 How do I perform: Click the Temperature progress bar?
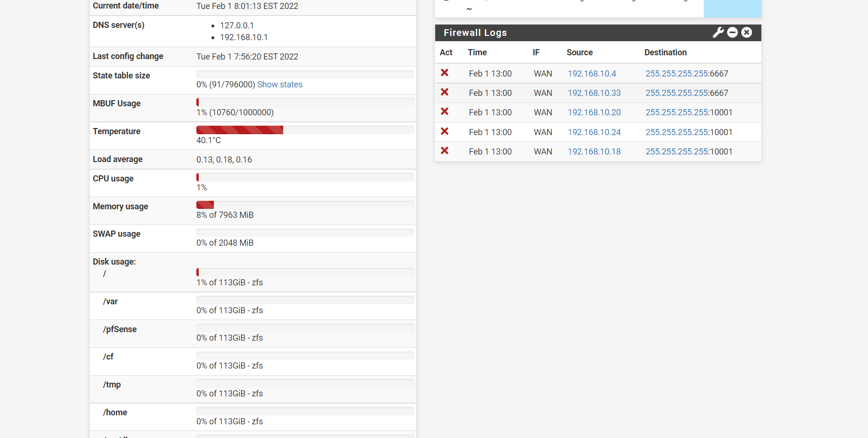pyautogui.click(x=305, y=130)
